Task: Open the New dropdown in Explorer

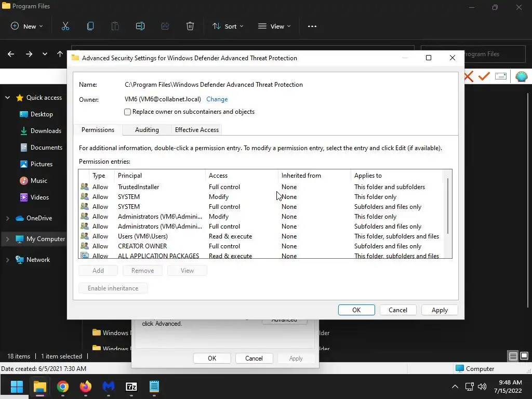Action: pos(27,26)
